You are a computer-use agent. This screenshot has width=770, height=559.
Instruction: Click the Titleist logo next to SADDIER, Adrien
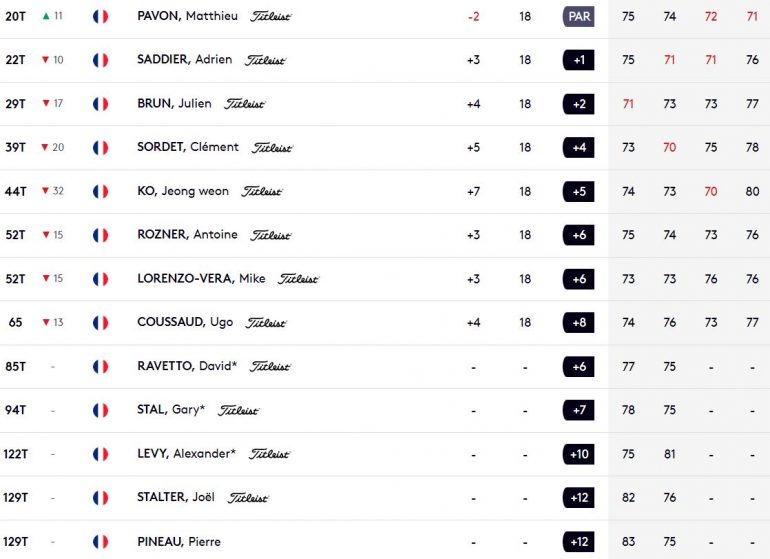[265, 60]
